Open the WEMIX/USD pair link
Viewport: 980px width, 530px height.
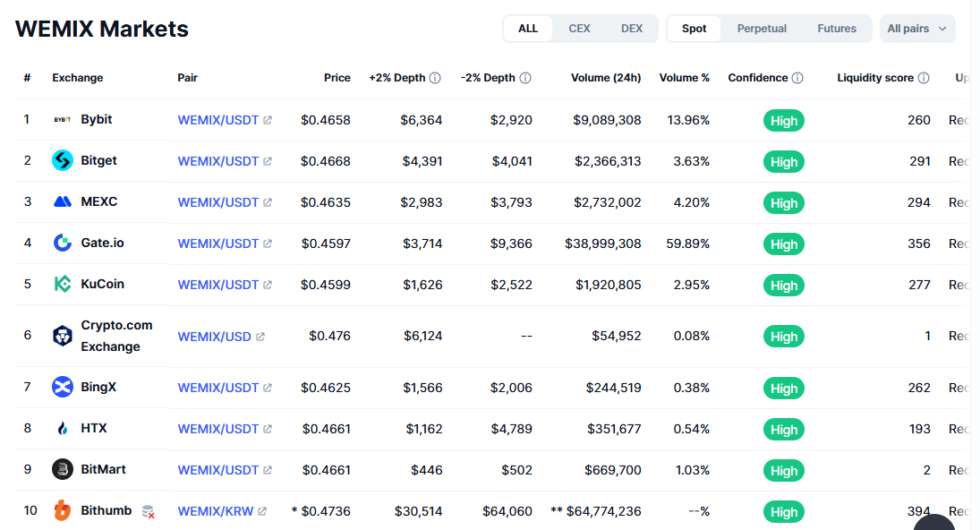click(x=215, y=337)
